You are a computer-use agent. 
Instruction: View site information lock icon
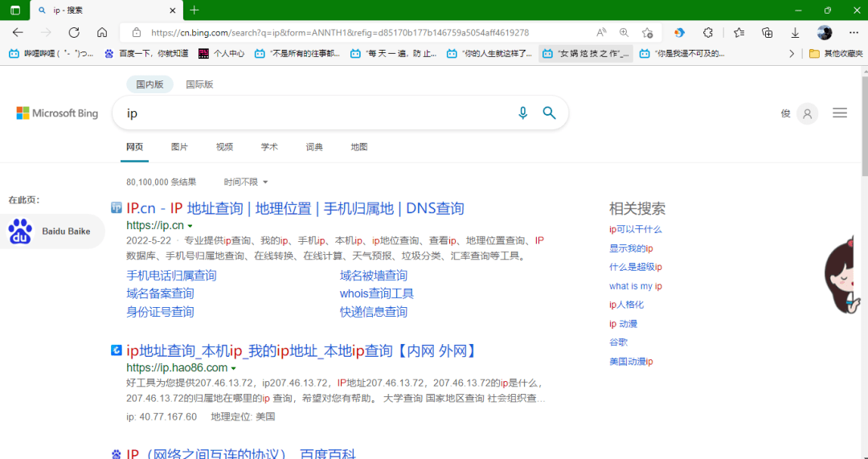click(137, 33)
